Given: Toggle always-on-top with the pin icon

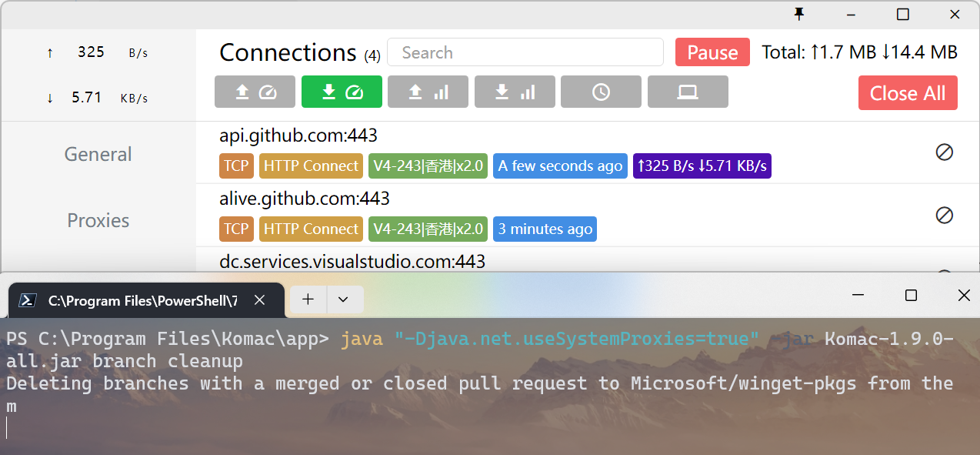Looking at the screenshot, I should (x=799, y=14).
